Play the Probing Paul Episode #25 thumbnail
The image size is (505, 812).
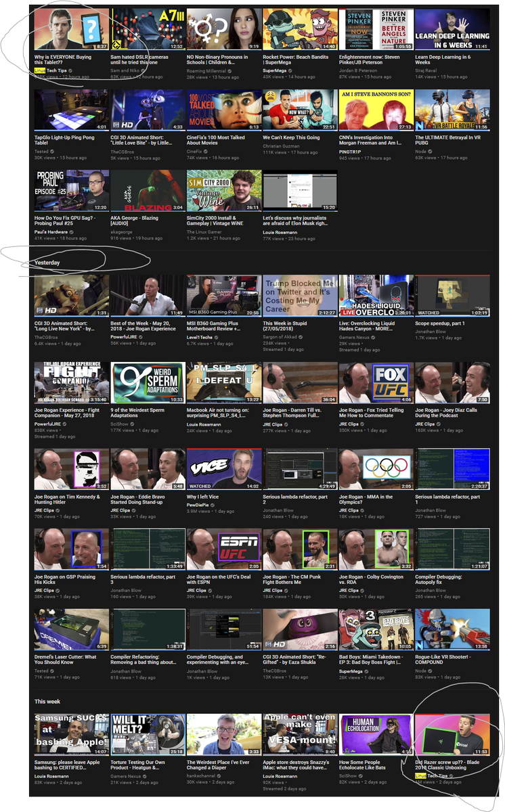click(x=72, y=190)
